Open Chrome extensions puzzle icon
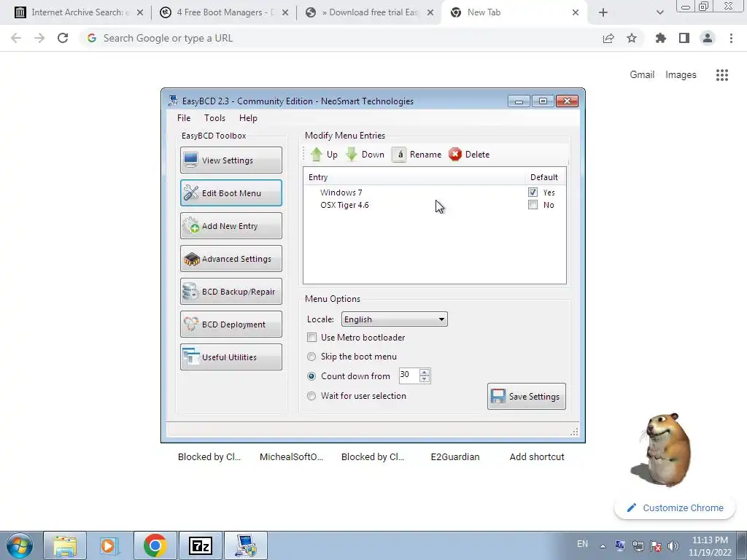Image resolution: width=747 pixels, height=560 pixels. [x=661, y=38]
